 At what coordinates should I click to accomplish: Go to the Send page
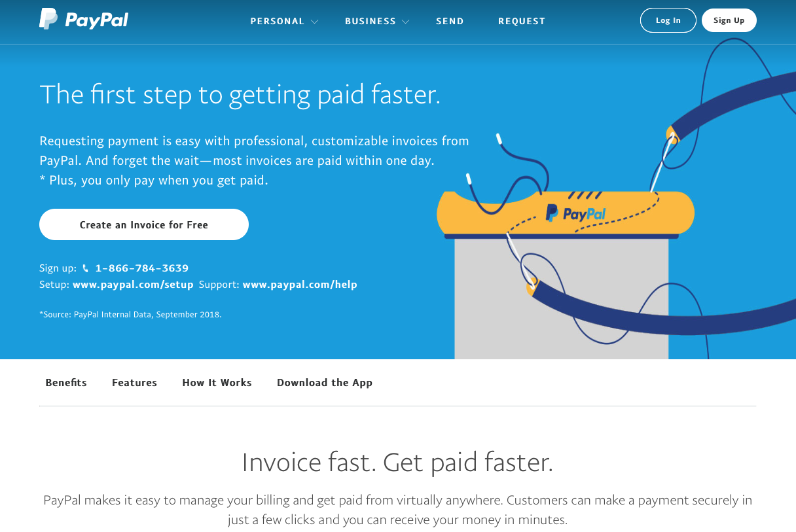click(x=450, y=21)
